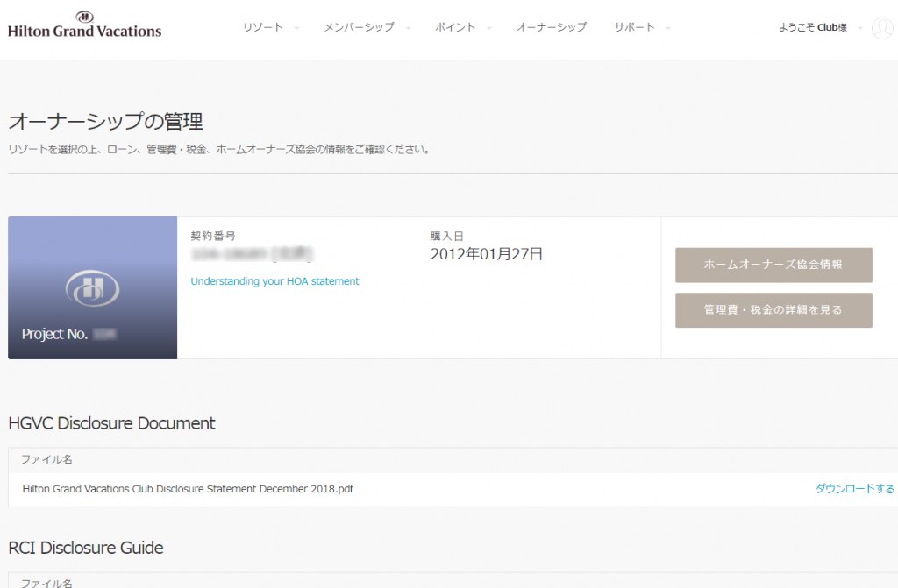
Task: Expand the メンバーシップ dropdown arrow
Action: click(409, 28)
